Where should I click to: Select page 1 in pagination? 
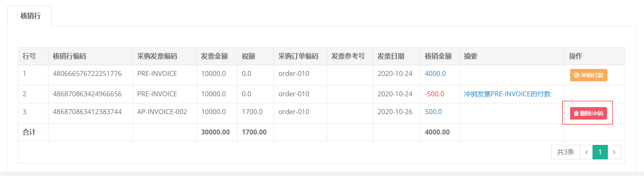coord(600,152)
